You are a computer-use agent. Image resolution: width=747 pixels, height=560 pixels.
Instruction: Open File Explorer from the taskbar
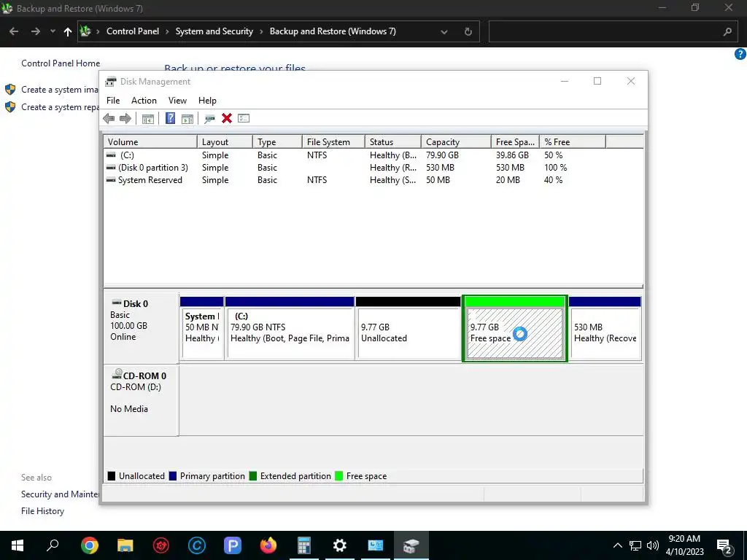pos(125,545)
